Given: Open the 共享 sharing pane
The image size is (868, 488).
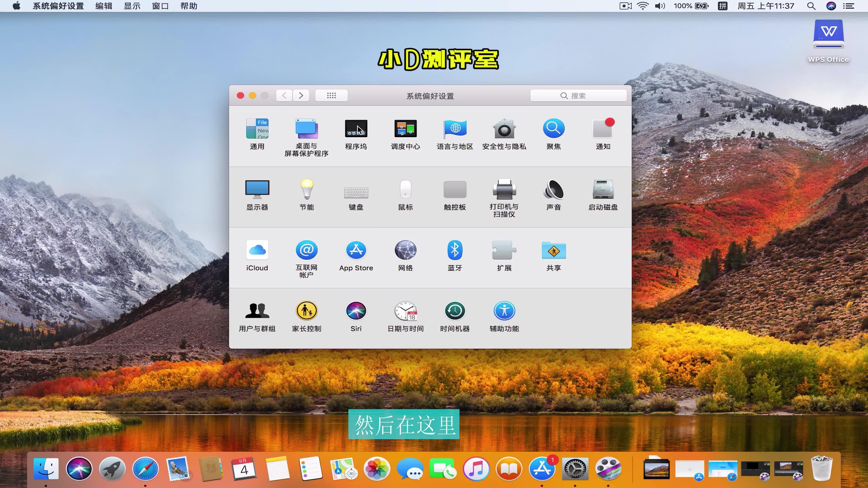Looking at the screenshot, I should tap(553, 250).
